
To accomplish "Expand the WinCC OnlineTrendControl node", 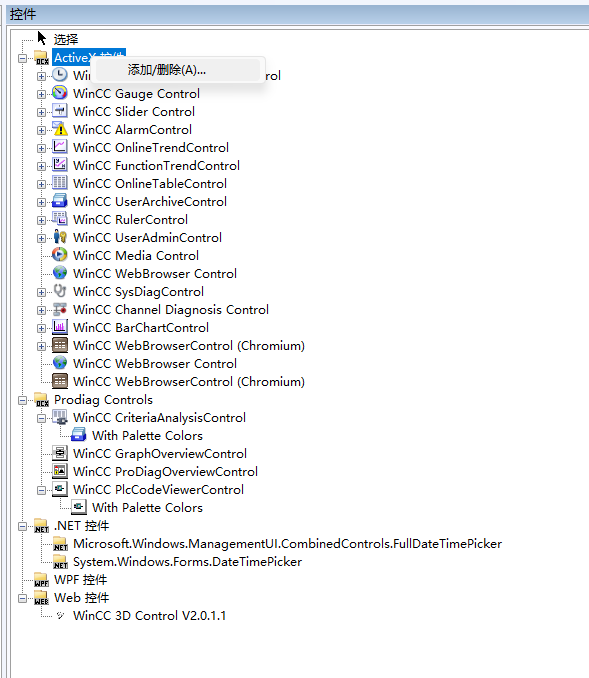I will (x=41, y=148).
